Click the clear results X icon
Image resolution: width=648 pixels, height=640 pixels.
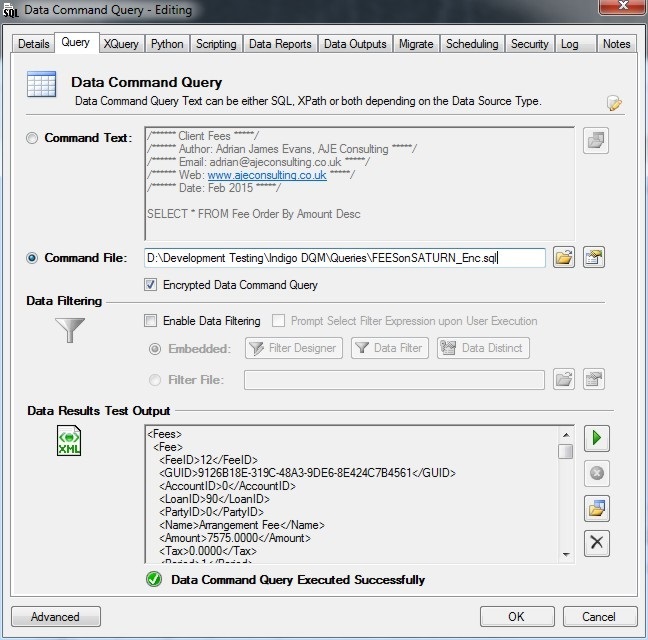[x=597, y=543]
